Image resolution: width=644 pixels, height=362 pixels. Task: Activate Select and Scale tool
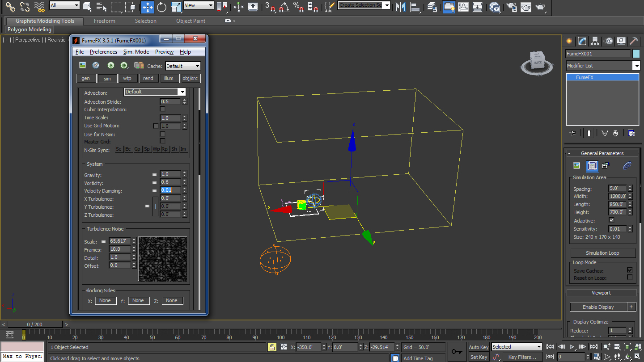click(176, 7)
